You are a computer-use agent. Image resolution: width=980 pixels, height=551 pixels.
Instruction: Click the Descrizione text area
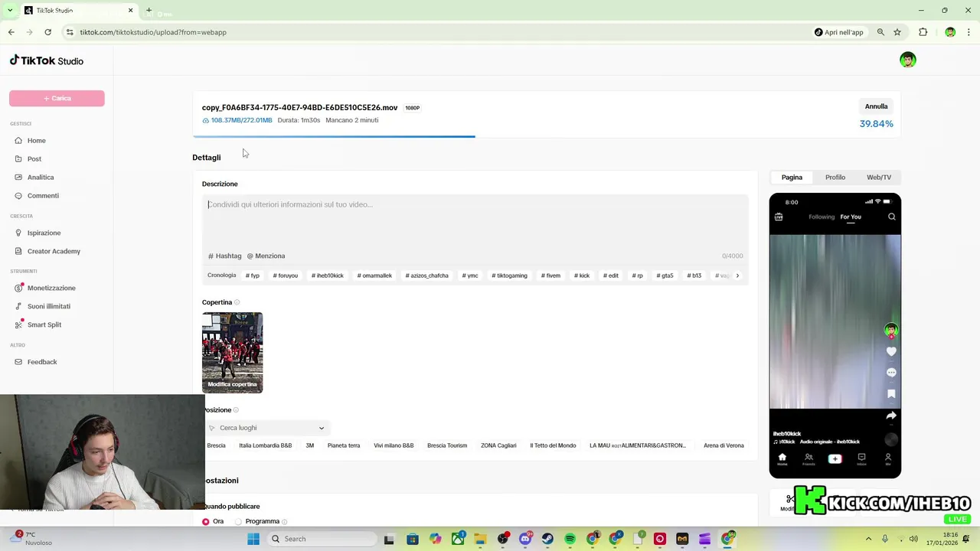point(475,222)
